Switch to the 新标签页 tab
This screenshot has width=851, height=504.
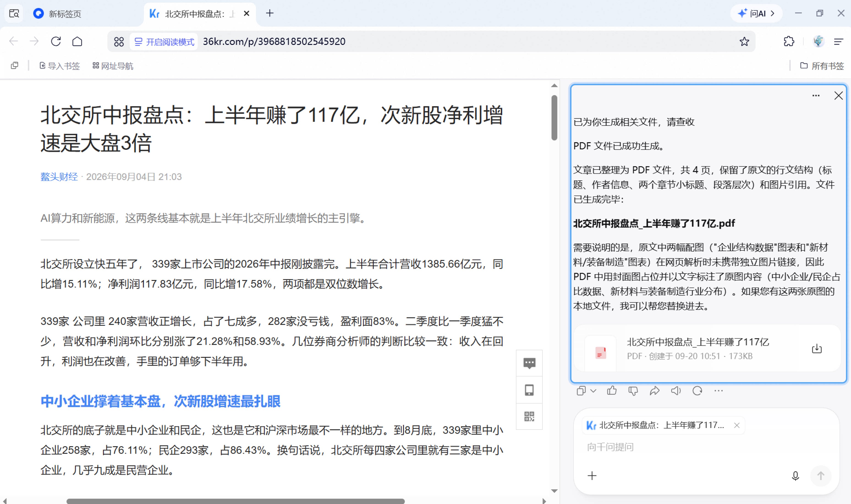click(x=65, y=14)
